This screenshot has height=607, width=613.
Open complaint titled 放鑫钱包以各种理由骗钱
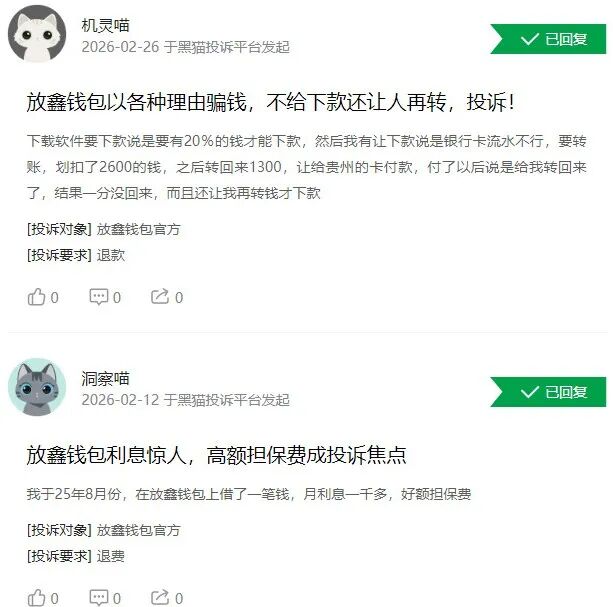coord(271,102)
